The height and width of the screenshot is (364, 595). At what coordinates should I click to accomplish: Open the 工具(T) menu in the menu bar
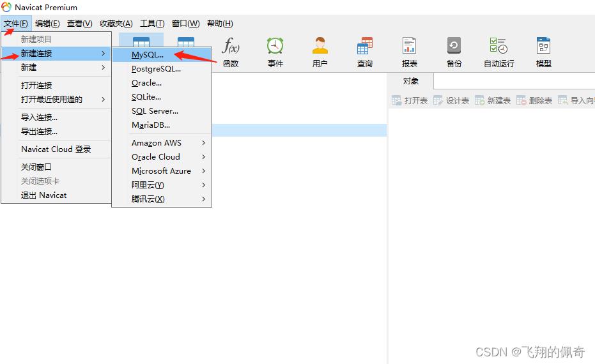152,24
